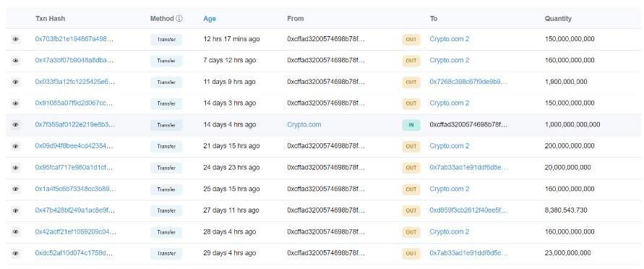Screen dimensions: 644x269
Task: Click the 8,380,543,730 quantity value
Action: (x=566, y=210)
